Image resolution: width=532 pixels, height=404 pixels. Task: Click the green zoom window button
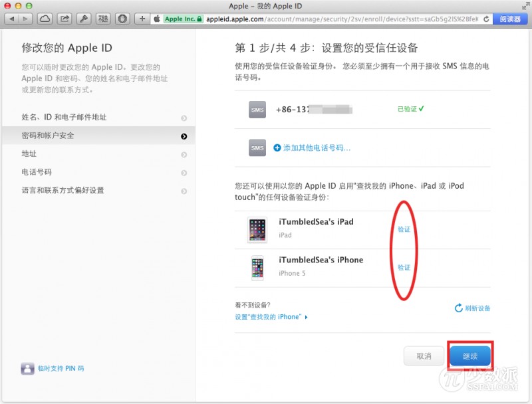29,6
